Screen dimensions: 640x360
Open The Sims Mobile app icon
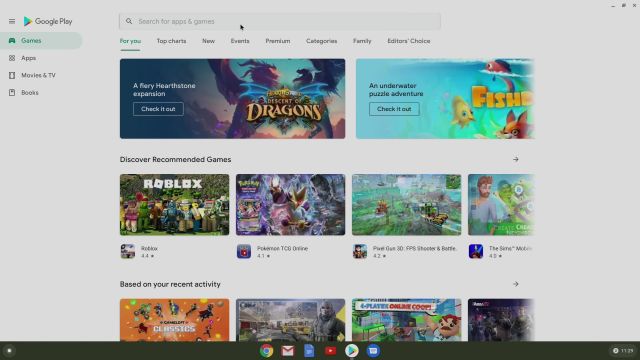(x=476, y=251)
